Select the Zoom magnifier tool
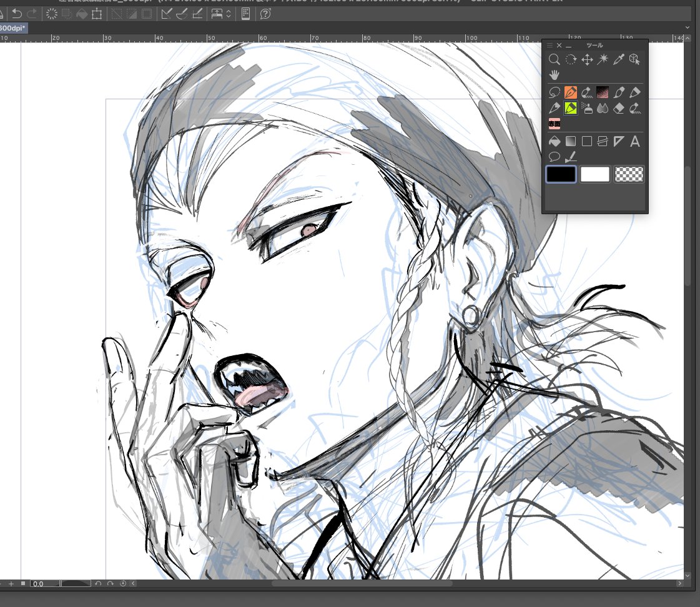 click(554, 59)
